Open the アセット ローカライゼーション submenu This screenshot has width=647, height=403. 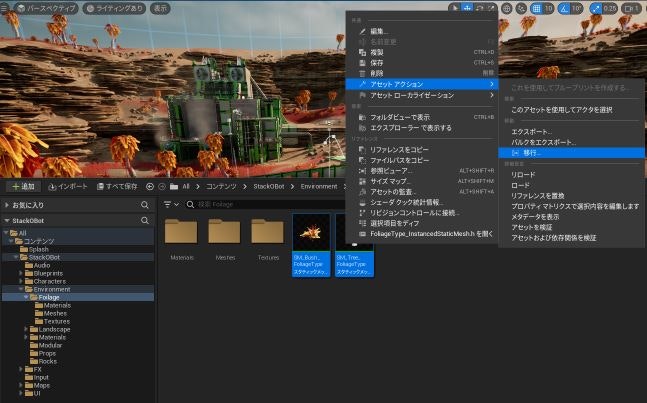click(x=422, y=95)
